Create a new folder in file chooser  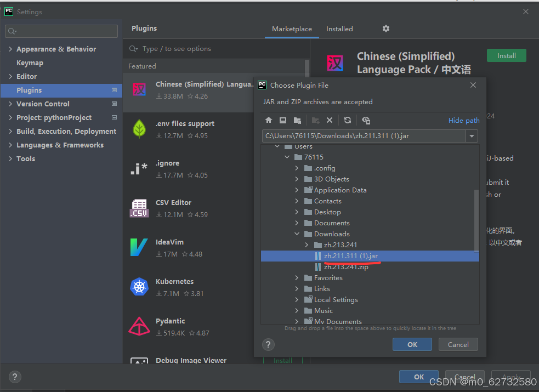tap(315, 120)
